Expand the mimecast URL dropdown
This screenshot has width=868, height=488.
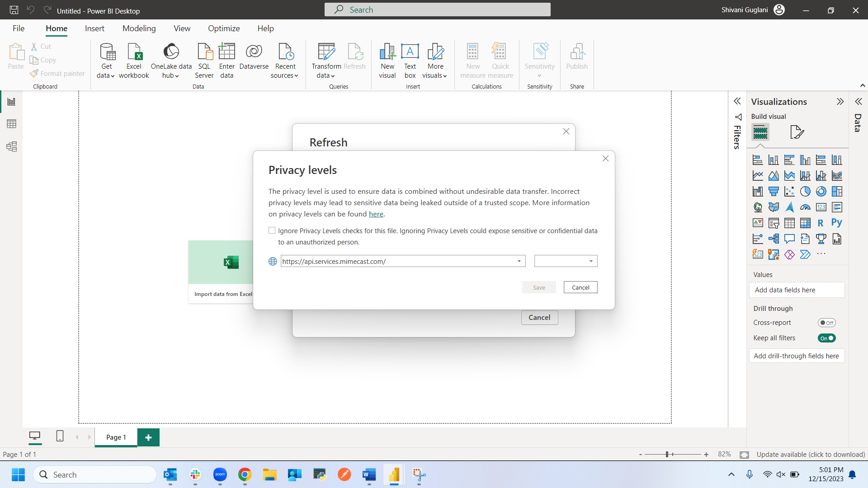[519, 261]
